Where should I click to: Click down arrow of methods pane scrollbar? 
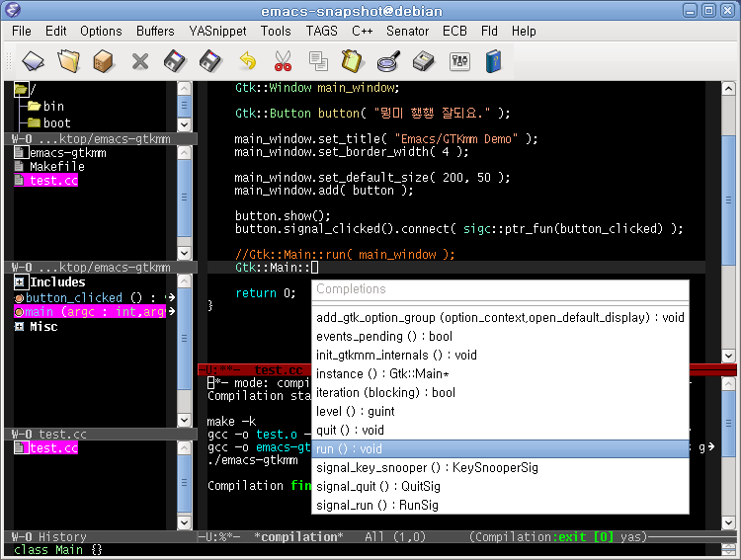(x=185, y=420)
